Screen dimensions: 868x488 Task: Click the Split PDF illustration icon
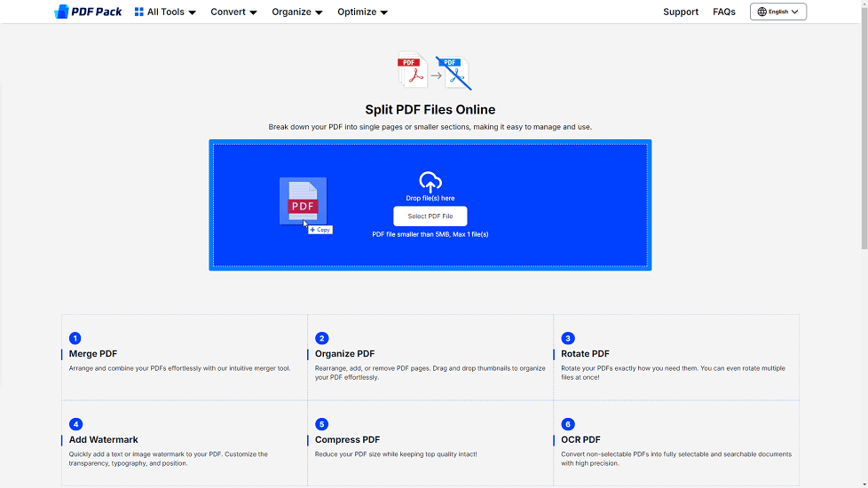[x=434, y=73]
